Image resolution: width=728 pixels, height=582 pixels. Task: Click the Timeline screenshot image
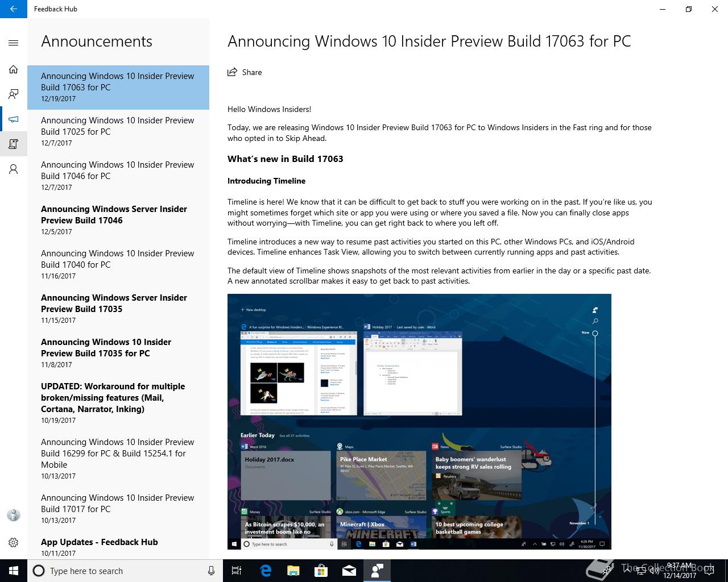[419, 421]
